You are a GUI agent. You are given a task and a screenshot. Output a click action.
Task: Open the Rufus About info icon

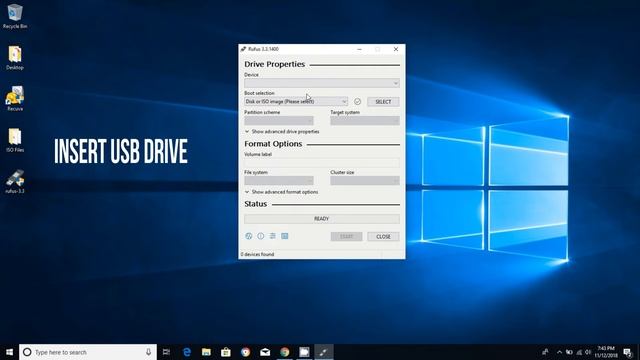(x=260, y=236)
